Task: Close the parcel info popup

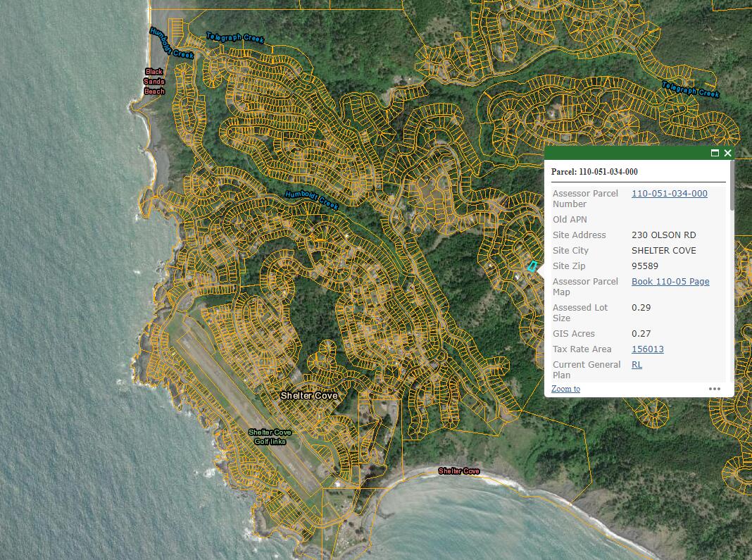Action: click(x=727, y=153)
